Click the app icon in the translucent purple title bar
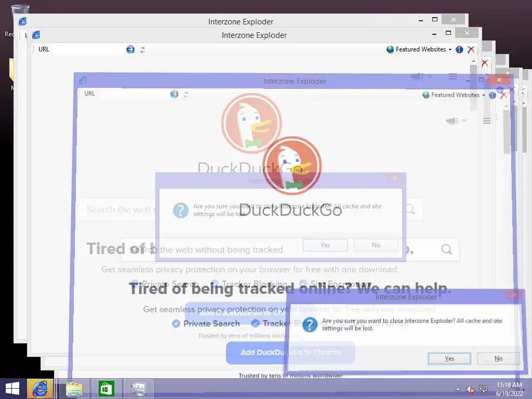The height and width of the screenshot is (399, 532). pos(83,80)
